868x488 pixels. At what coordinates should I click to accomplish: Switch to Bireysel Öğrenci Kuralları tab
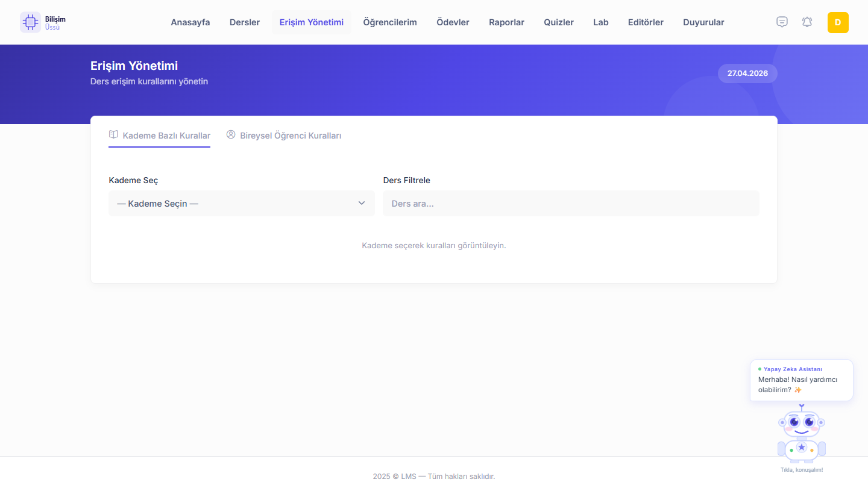point(284,136)
